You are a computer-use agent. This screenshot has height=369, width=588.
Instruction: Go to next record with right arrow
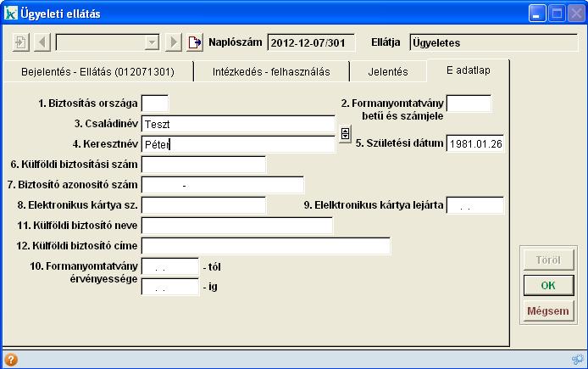(174, 42)
